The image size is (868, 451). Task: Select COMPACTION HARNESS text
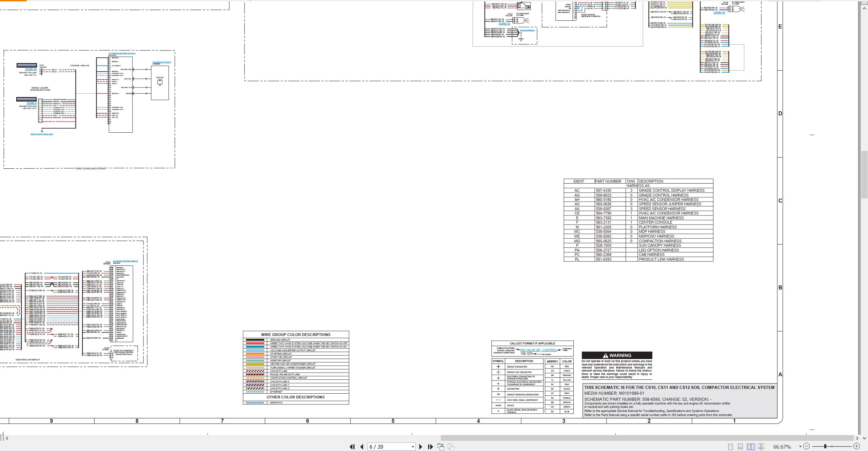tap(660, 241)
